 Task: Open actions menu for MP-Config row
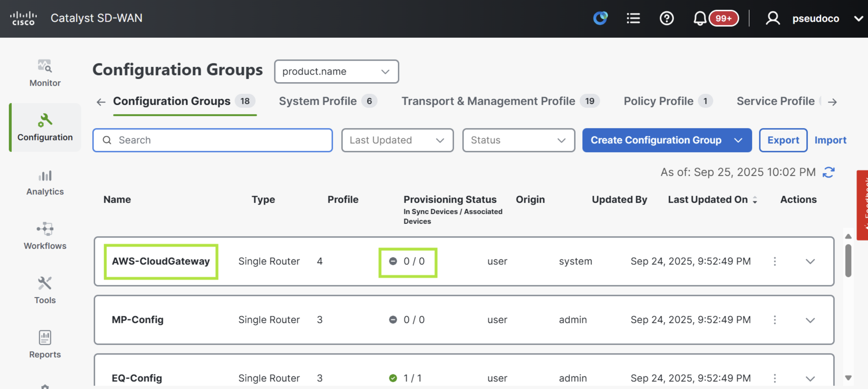coord(775,320)
